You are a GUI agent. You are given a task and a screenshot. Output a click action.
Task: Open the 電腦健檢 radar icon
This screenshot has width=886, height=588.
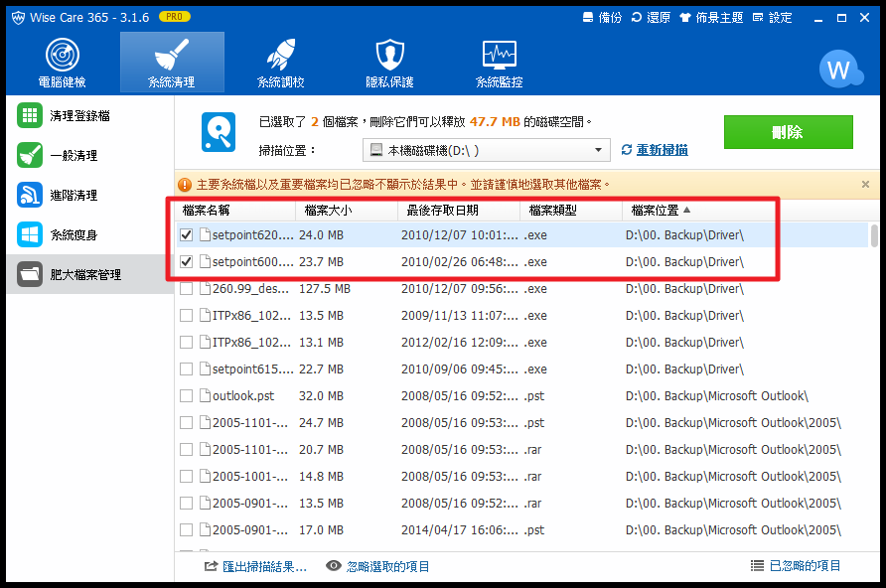click(x=62, y=56)
